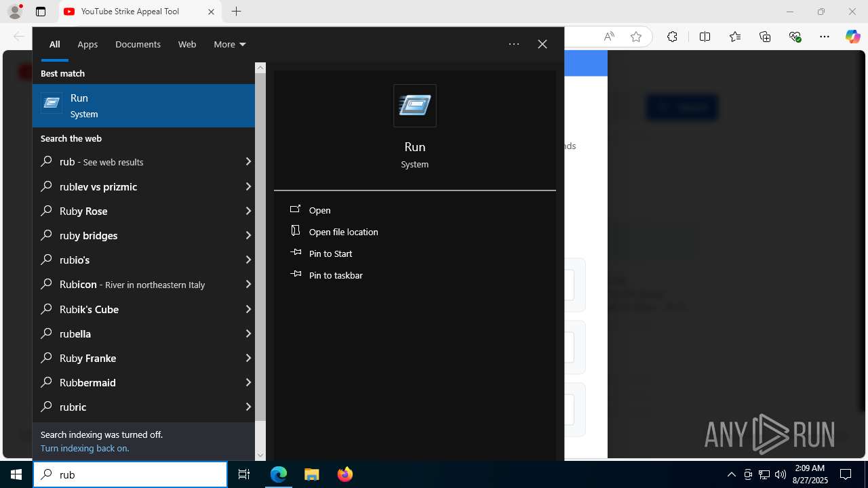Viewport: 868px width, 488px height.
Task: Open search options ellipsis menu
Action: point(514,44)
